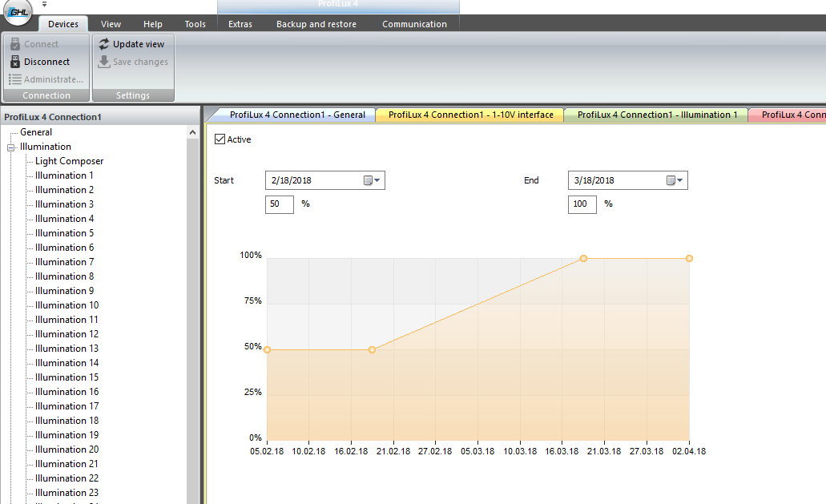
Task: Select Light Composer in the tree
Action: click(x=69, y=161)
